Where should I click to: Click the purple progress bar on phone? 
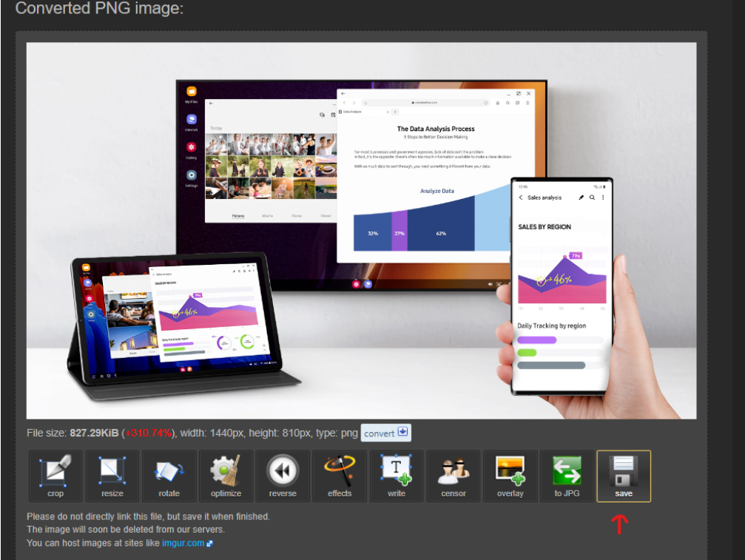(x=537, y=340)
